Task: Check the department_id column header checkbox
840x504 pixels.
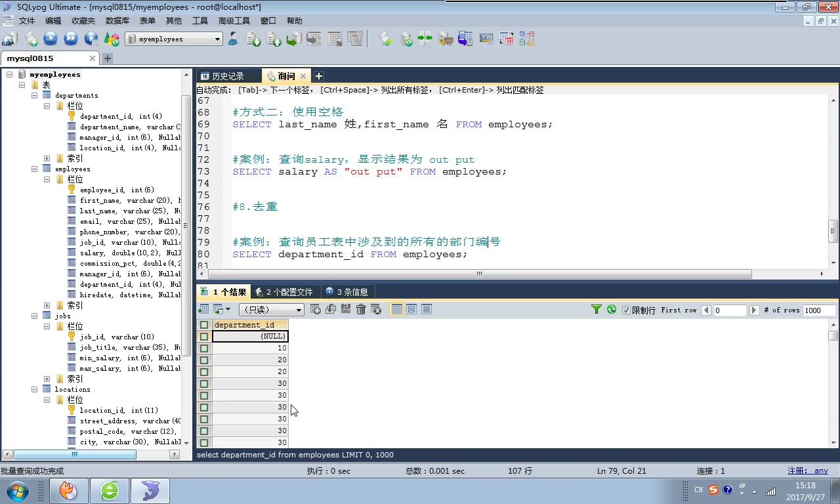Action: pos(203,324)
